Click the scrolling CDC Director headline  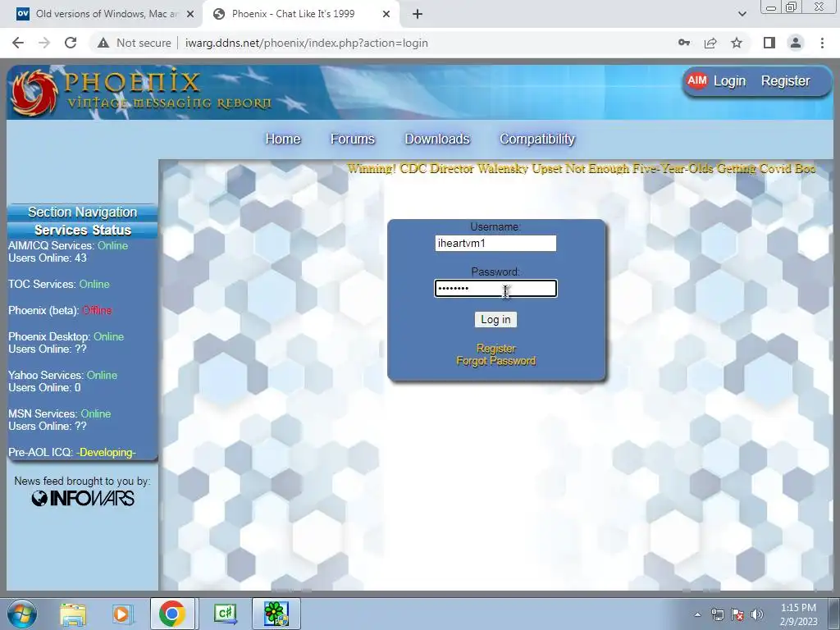[582, 169]
